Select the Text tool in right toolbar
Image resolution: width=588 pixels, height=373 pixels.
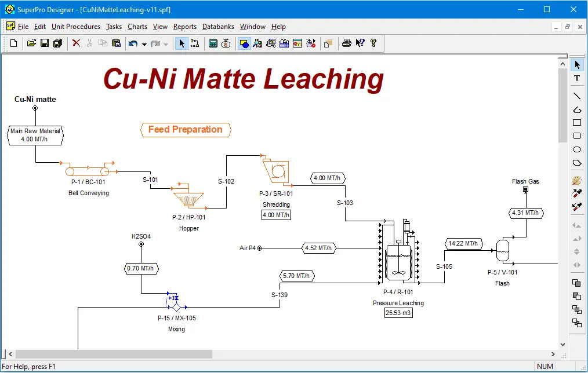click(x=577, y=78)
